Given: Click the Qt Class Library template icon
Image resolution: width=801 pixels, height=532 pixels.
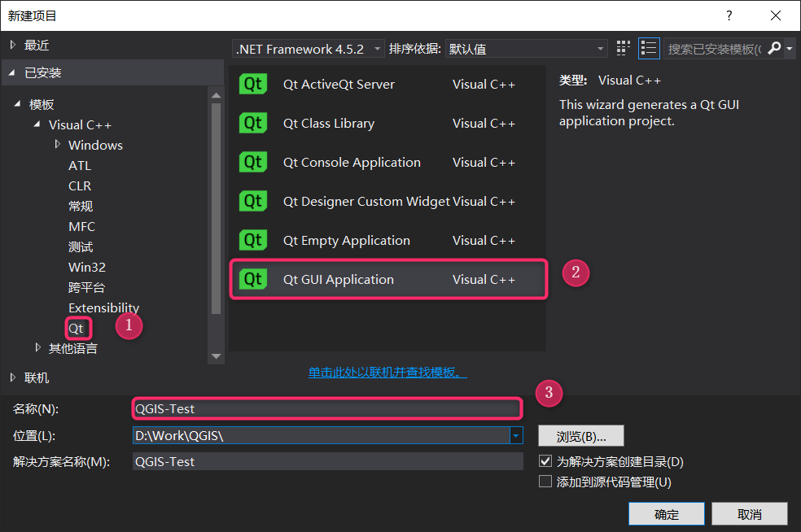Looking at the screenshot, I should click(x=253, y=123).
